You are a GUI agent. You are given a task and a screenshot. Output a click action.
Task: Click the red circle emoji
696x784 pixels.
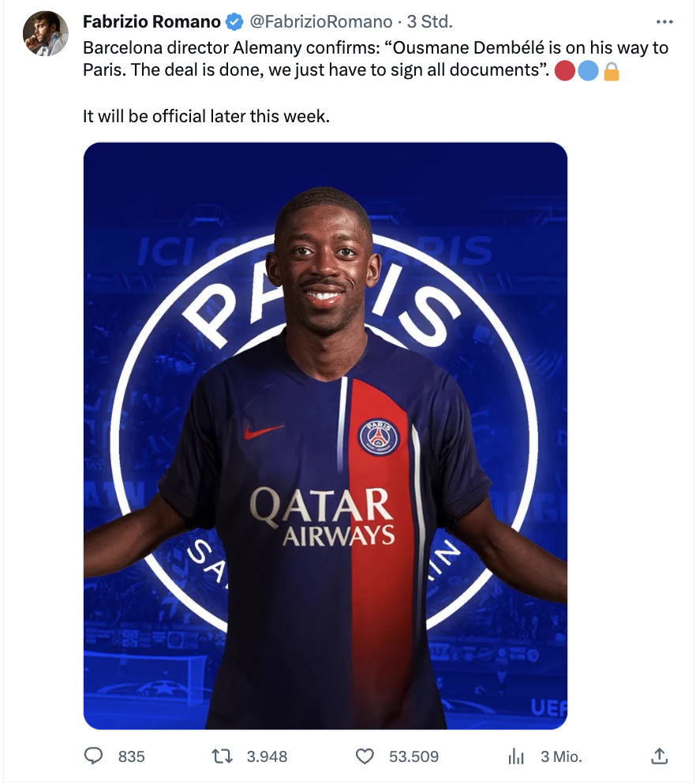click(565, 70)
